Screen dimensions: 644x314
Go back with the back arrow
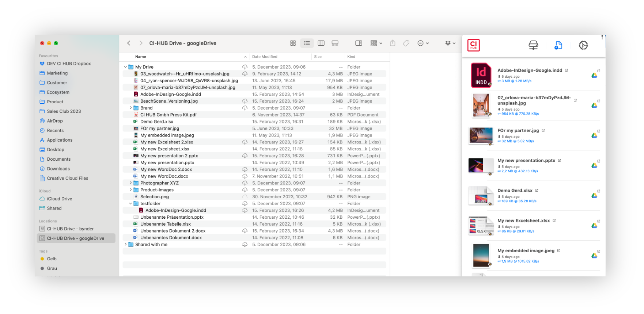129,43
